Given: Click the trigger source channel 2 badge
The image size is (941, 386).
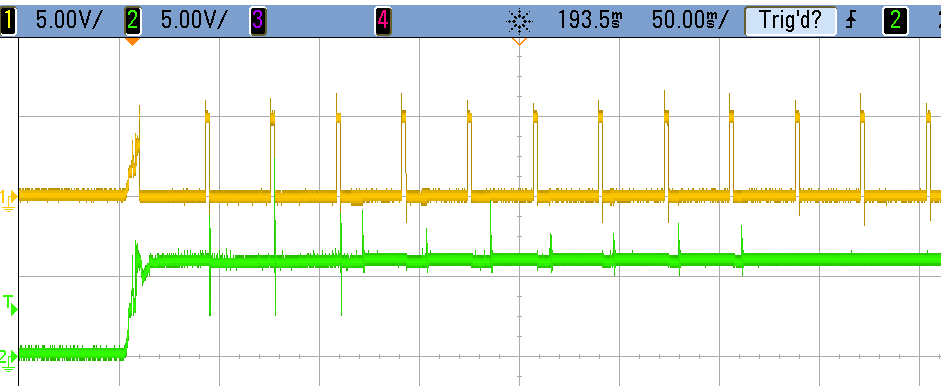Looking at the screenshot, I should click(x=894, y=21).
